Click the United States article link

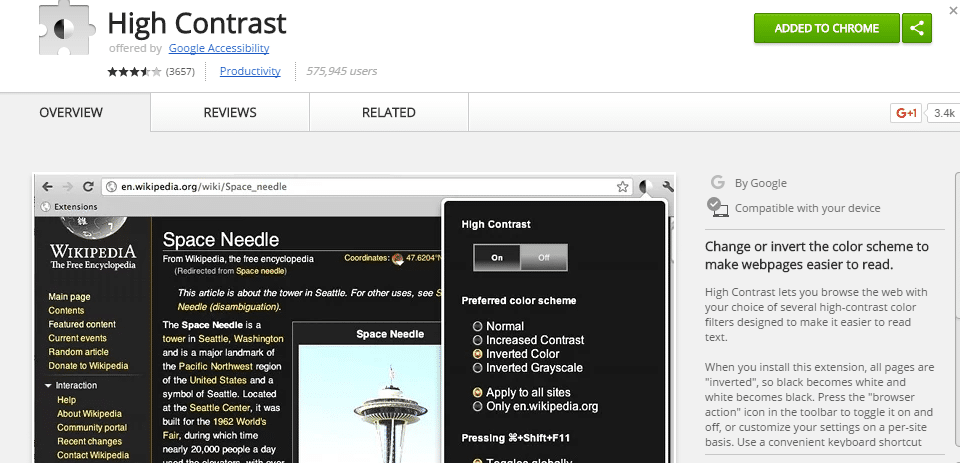[219, 380]
